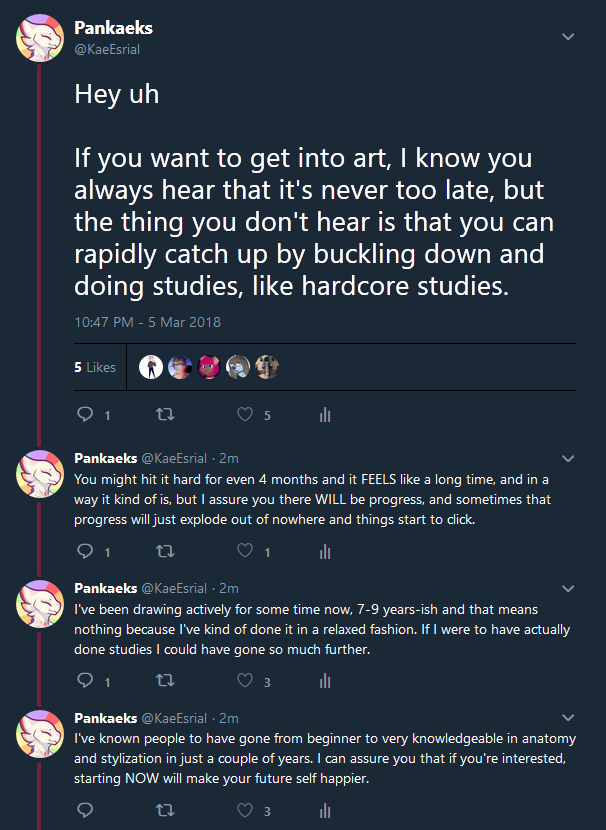Expand options on the '7-9 years-ish' tweet
This screenshot has height=830, width=606.
(568, 588)
